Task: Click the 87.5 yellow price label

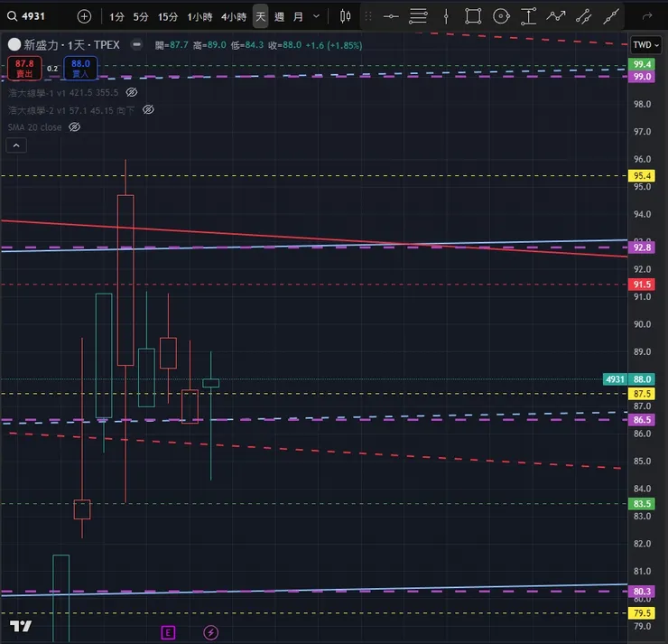Action: click(x=642, y=394)
